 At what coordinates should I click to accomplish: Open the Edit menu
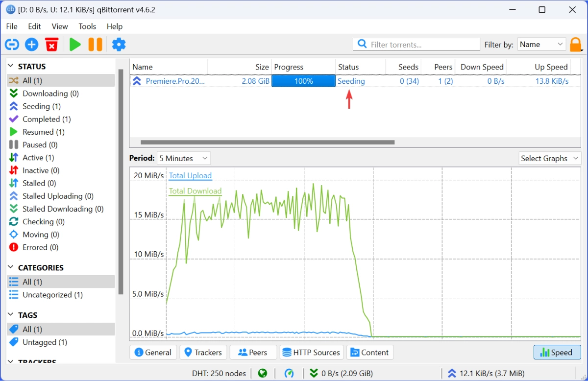(x=34, y=26)
